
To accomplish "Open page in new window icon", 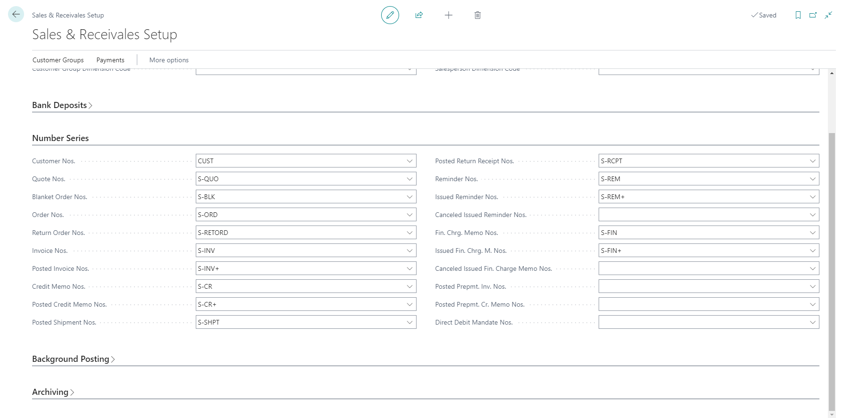I will pos(813,15).
